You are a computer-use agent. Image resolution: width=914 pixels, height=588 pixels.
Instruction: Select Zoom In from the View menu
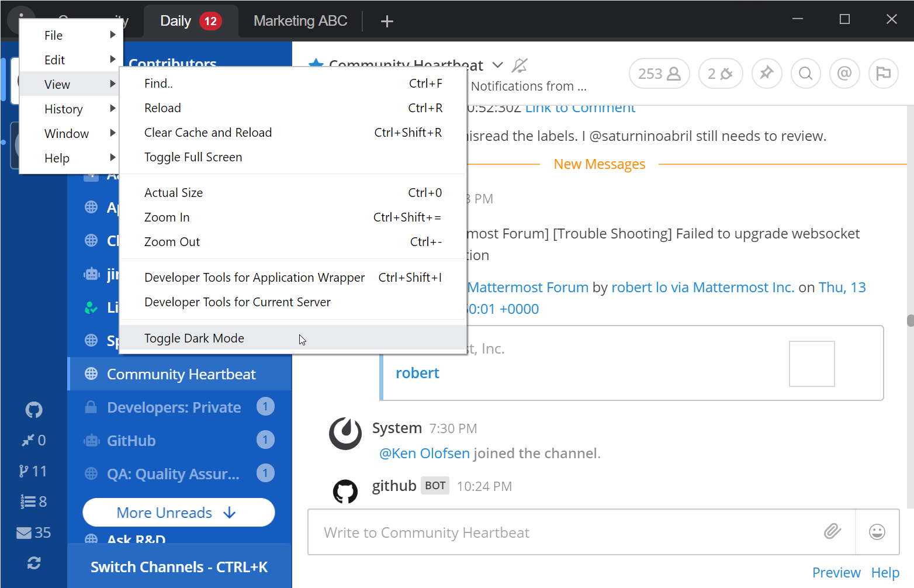point(167,217)
